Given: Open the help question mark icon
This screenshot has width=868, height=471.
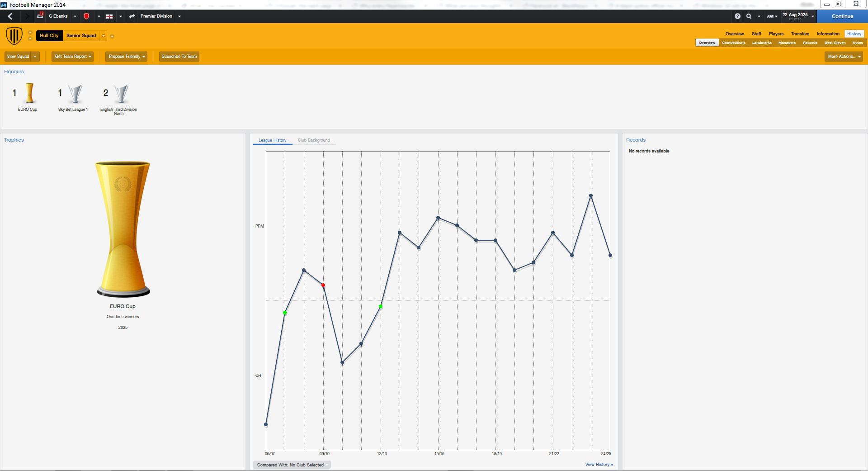Looking at the screenshot, I should pyautogui.click(x=737, y=16).
